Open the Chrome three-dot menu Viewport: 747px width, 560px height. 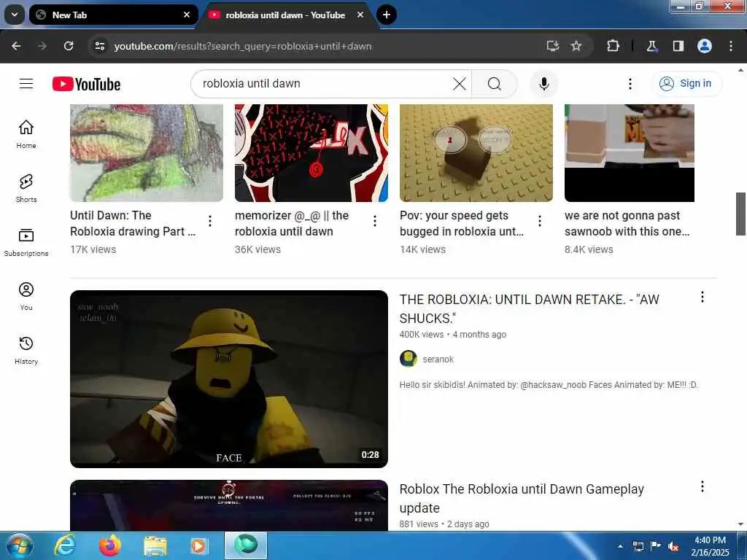[731, 46]
